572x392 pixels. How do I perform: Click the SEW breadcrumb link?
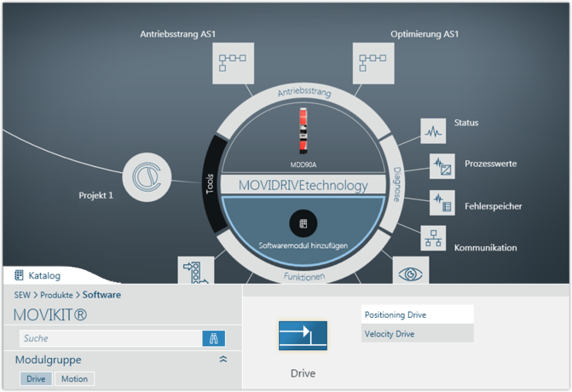click(21, 295)
